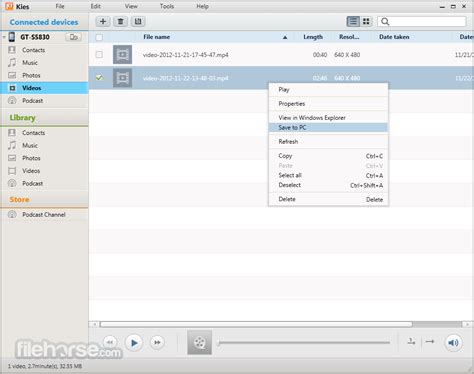Open Podcast under Connected devices
Image resolution: width=474 pixels, height=374 pixels.
pyautogui.click(x=32, y=101)
